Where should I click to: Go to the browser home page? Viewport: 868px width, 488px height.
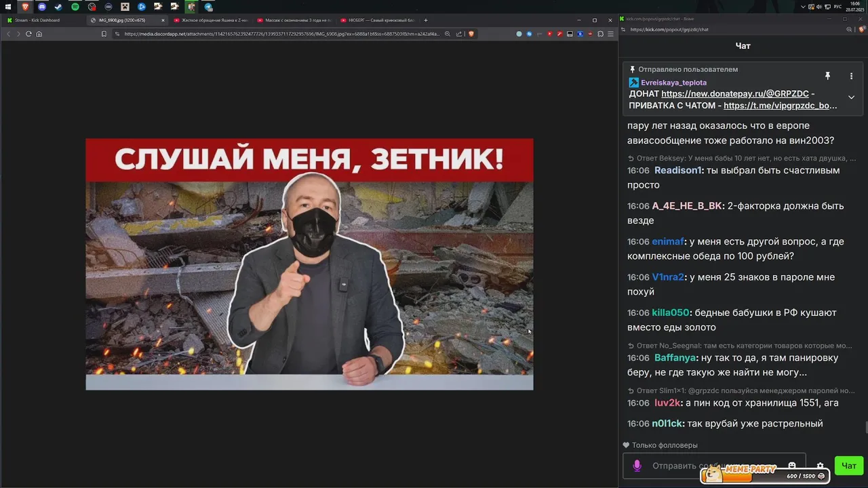pyautogui.click(x=39, y=33)
